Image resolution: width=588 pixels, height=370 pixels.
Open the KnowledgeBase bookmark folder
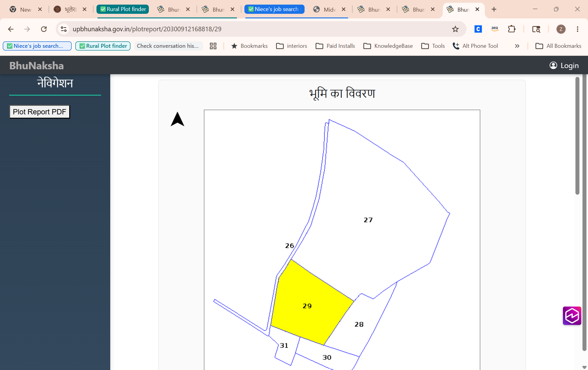coord(388,46)
